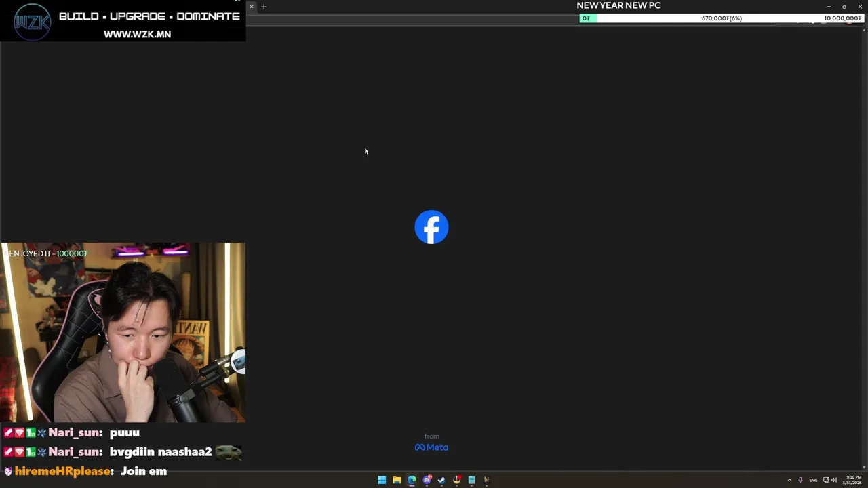Open a new browser tab with plus button
The image size is (868, 488).
pyautogui.click(x=264, y=7)
